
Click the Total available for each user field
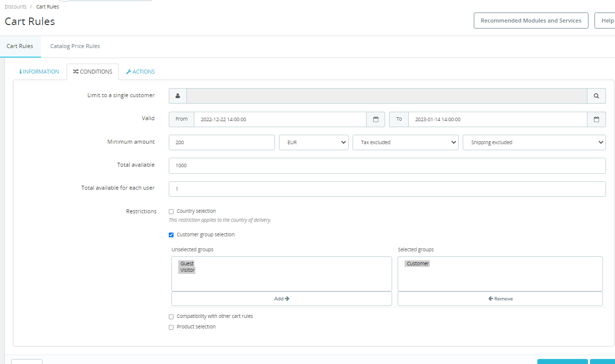click(387, 189)
